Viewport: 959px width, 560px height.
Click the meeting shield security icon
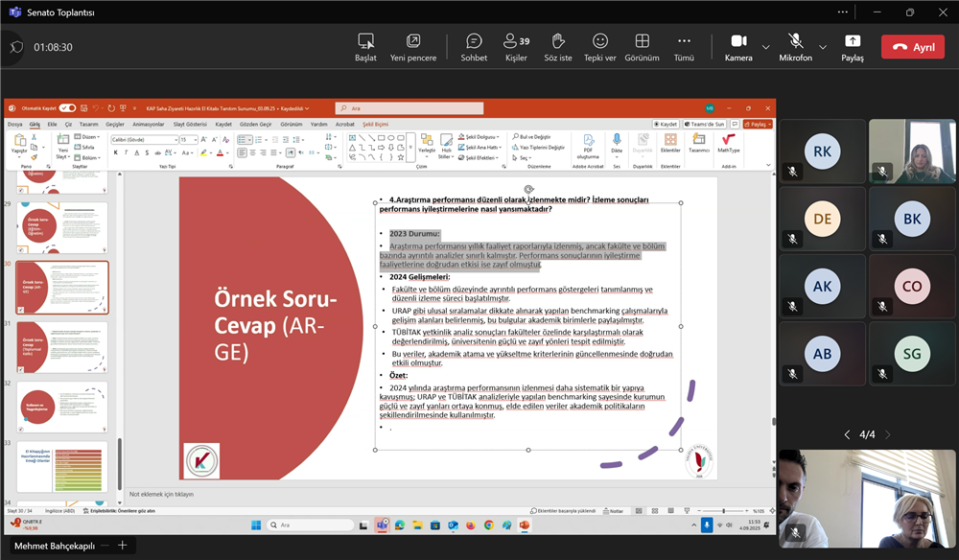point(16,47)
